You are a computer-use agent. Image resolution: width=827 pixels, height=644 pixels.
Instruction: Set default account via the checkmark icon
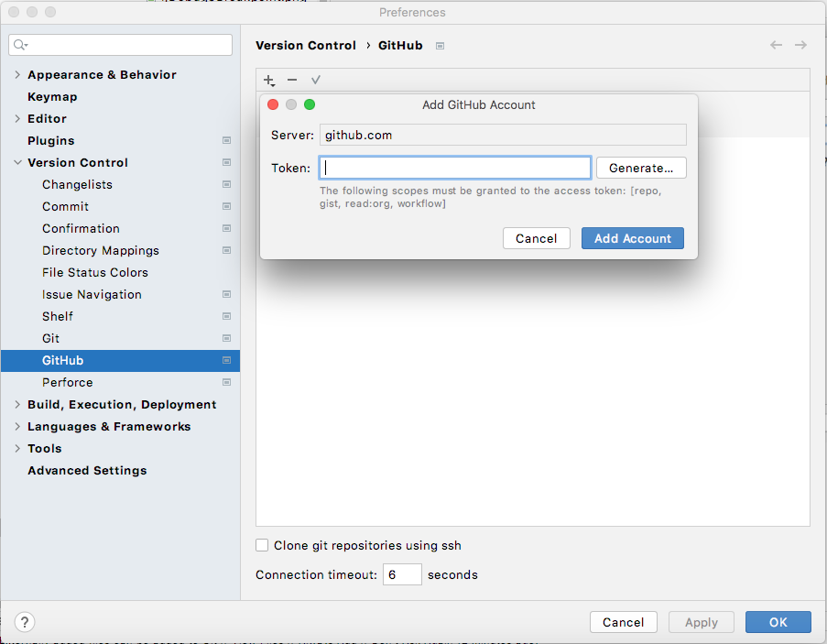315,80
